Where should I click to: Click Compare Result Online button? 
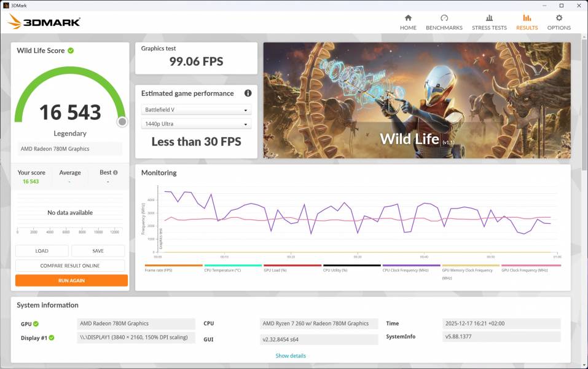pos(70,266)
